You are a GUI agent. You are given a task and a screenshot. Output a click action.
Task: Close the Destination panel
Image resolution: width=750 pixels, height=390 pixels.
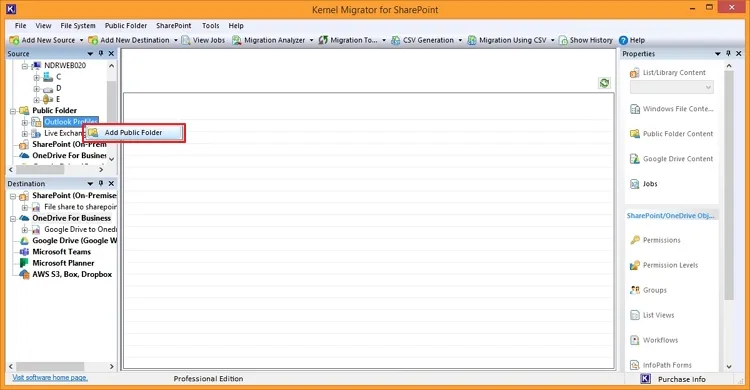click(x=111, y=183)
